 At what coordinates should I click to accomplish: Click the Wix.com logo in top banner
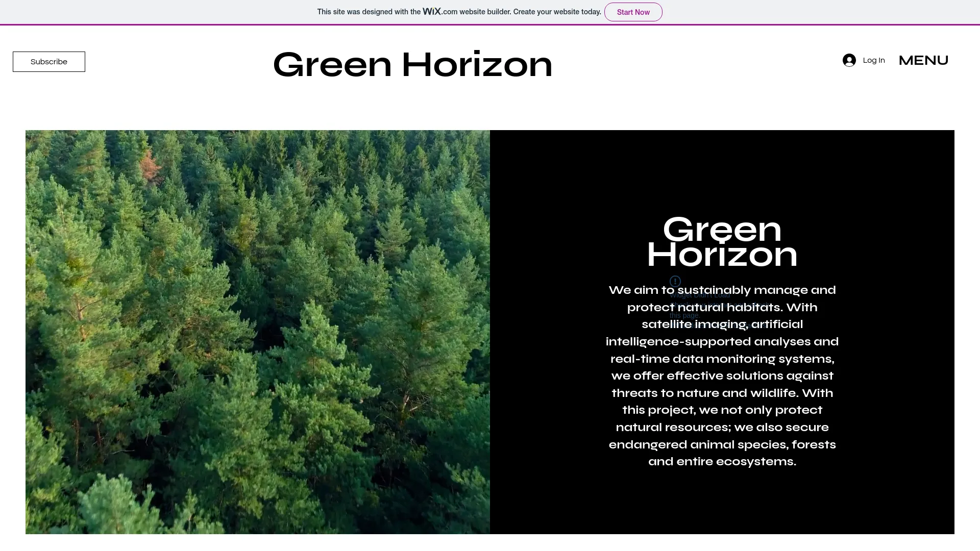pyautogui.click(x=440, y=11)
